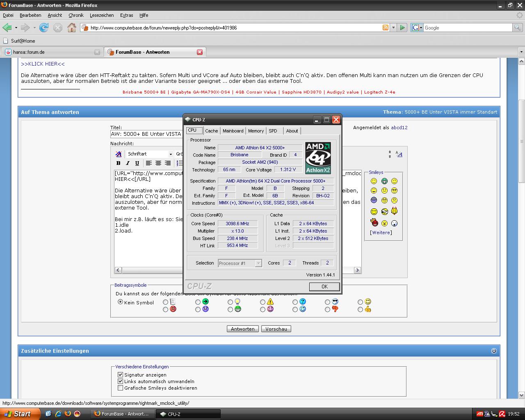The height and width of the screenshot is (420, 525).
Task: Click the Antworten submit button
Action: (x=243, y=329)
